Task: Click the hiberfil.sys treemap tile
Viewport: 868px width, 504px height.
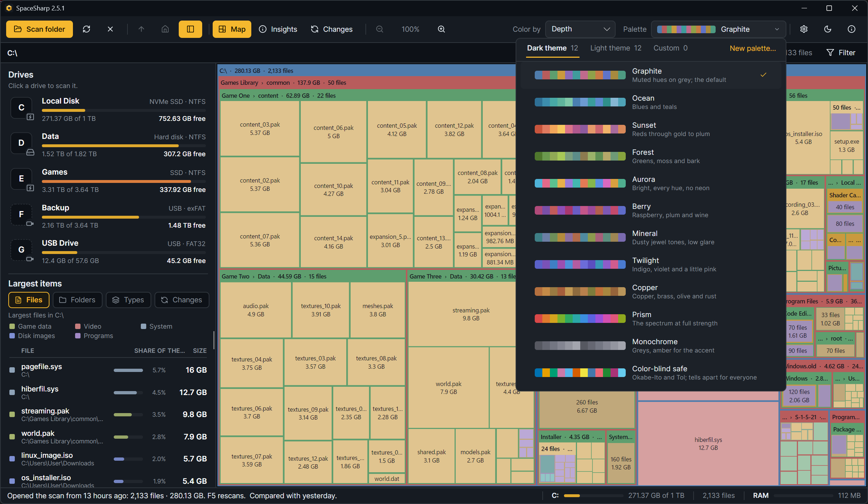Action: click(708, 443)
